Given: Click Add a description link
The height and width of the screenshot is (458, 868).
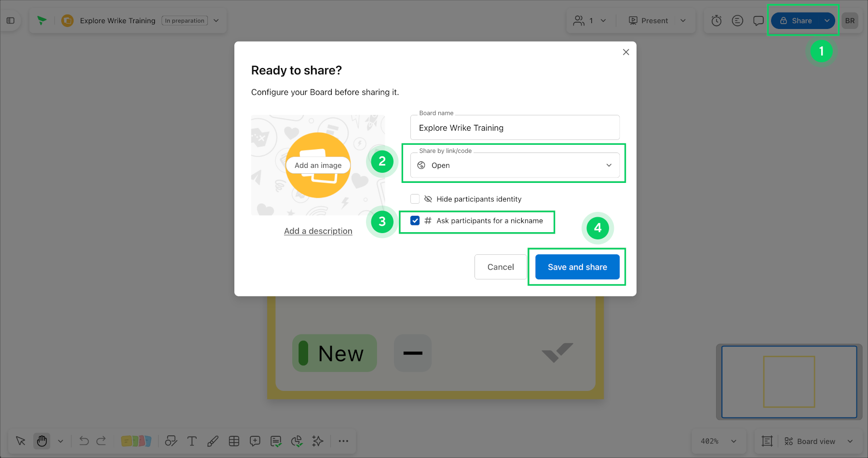Looking at the screenshot, I should coord(318,231).
